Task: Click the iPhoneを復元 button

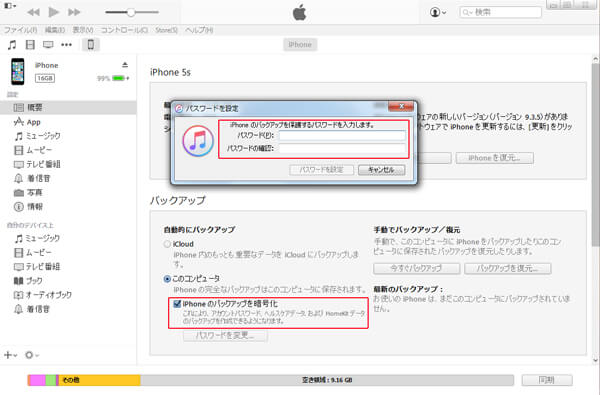Action: 494,158
